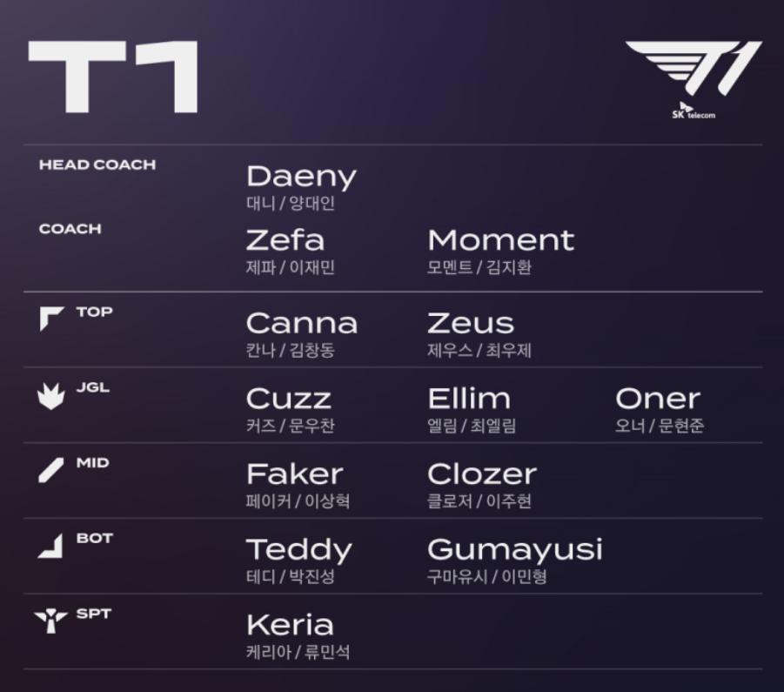Select top laner Canna
The image size is (784, 692).
coord(302,324)
